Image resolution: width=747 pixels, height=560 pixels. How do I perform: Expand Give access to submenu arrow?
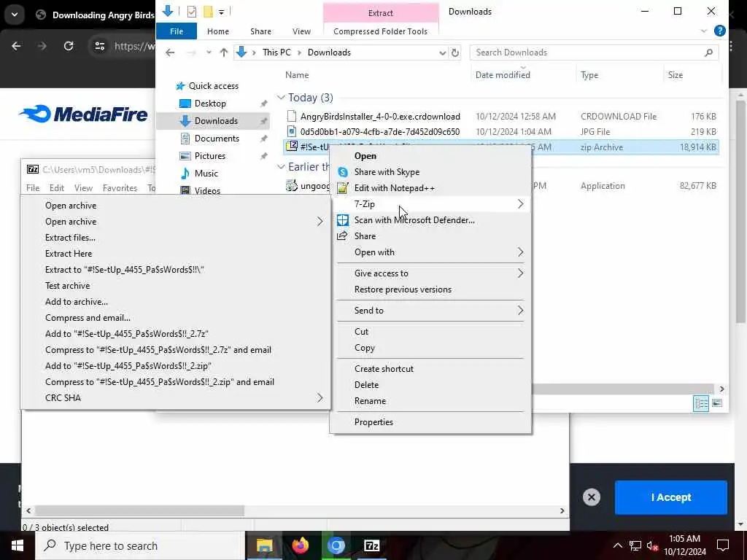(520, 273)
